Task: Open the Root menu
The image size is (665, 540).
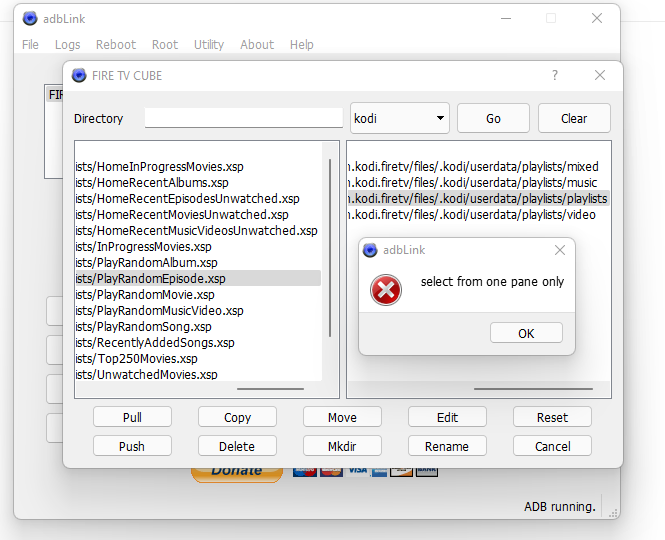Action: (x=165, y=45)
